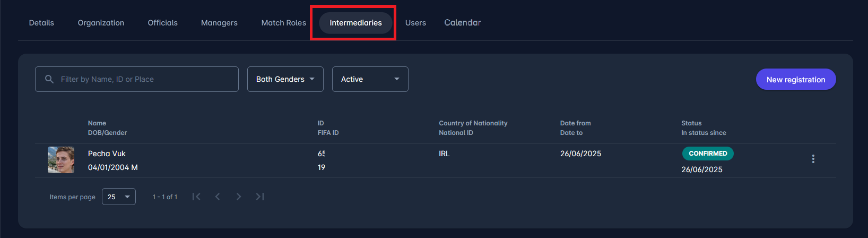Open the Officials tab

(x=162, y=23)
